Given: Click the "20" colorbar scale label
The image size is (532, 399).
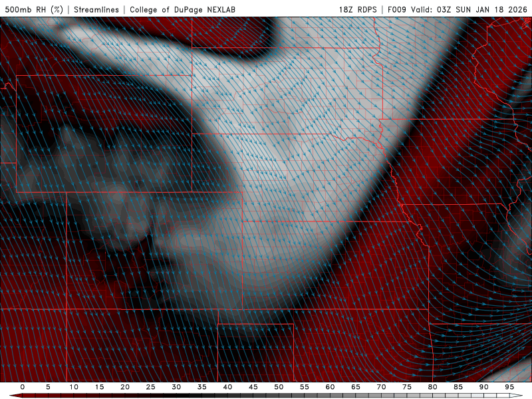Looking at the screenshot, I should pyautogui.click(x=125, y=387).
